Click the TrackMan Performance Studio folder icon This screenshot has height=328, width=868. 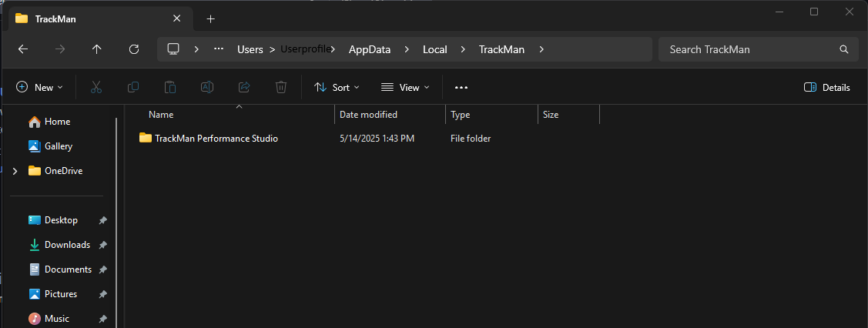(x=146, y=138)
